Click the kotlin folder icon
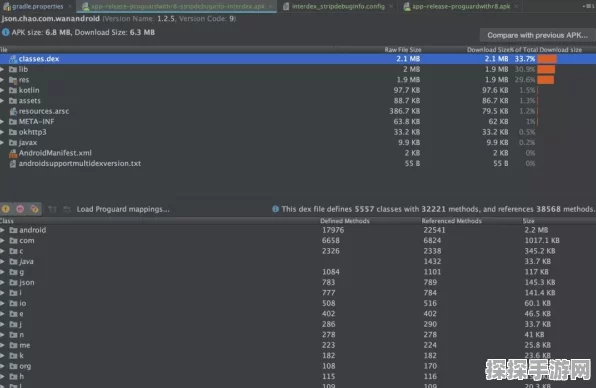The width and height of the screenshot is (596, 388). [x=13, y=90]
